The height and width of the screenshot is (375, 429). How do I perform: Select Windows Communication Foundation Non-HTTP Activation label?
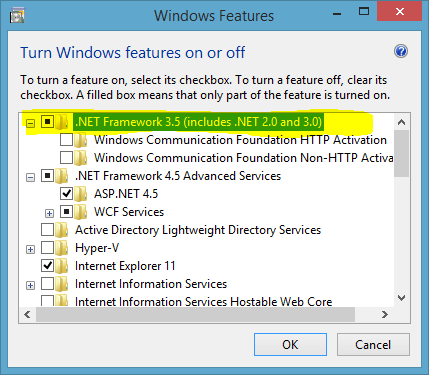pyautogui.click(x=244, y=158)
